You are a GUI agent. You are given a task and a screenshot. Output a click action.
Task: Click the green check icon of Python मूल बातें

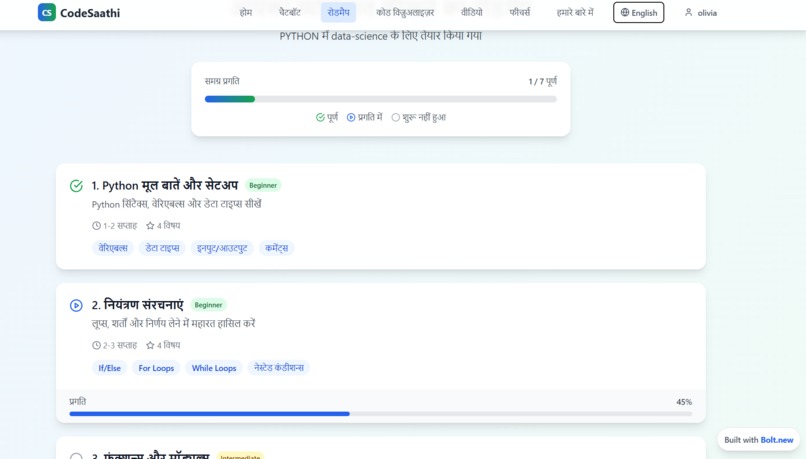(x=76, y=186)
